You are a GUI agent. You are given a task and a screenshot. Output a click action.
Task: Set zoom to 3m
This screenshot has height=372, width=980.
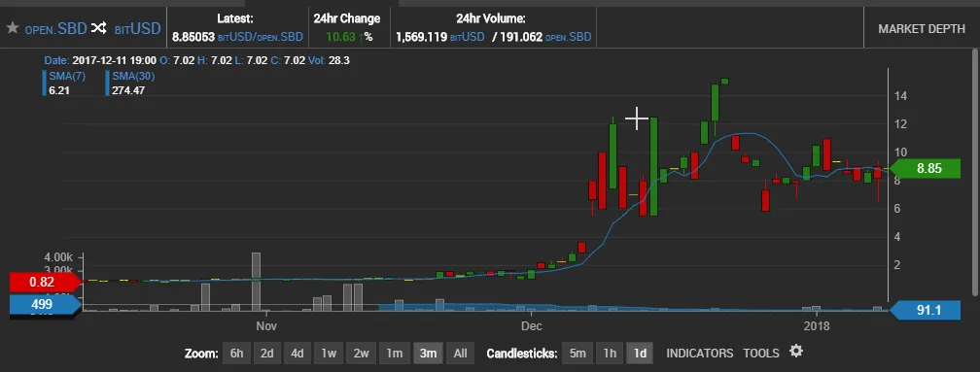(x=428, y=354)
